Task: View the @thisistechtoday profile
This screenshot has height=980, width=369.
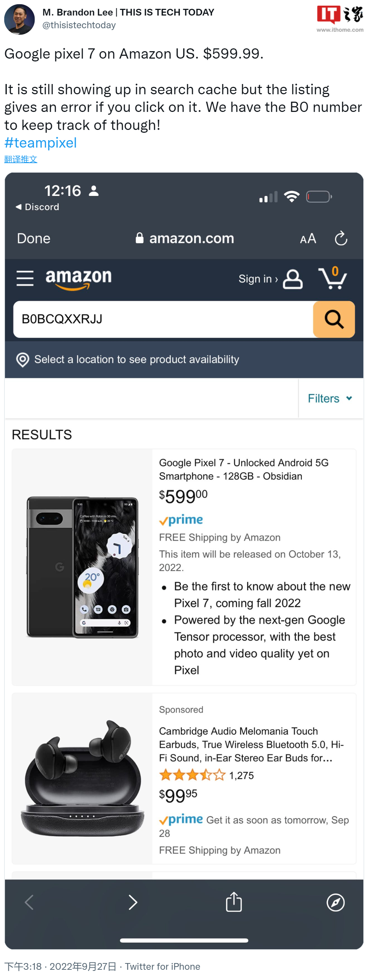Action: coord(78,25)
